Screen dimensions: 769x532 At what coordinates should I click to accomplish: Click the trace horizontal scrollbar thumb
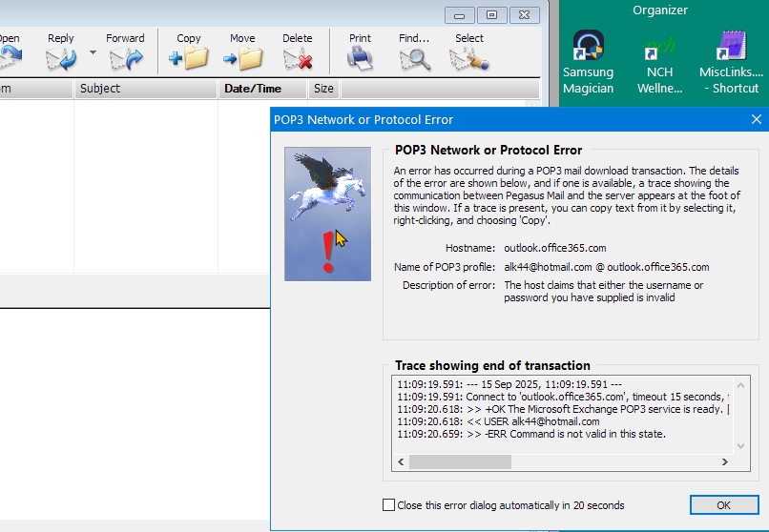pos(460,462)
